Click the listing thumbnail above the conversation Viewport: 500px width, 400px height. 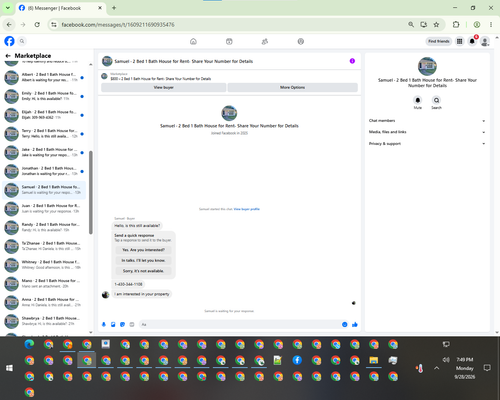pos(104,76)
